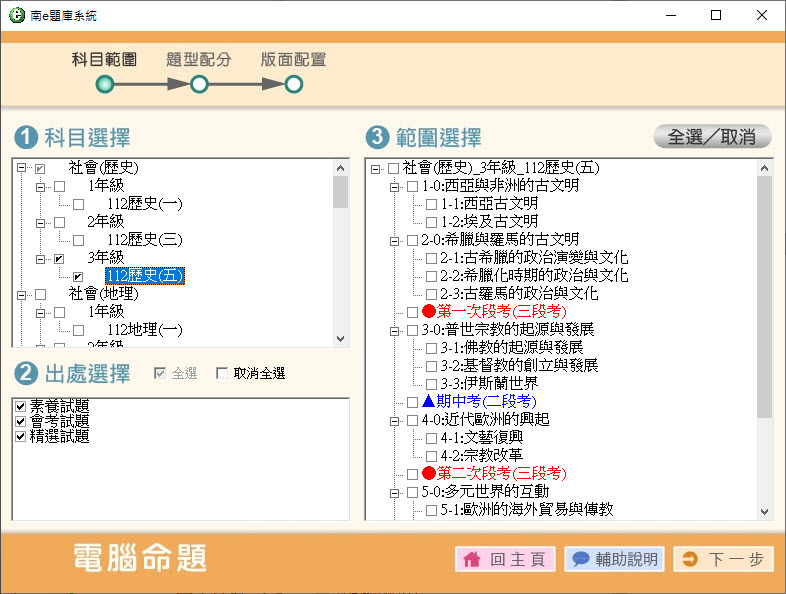Proceed with 下一步 button
786x594 pixels.
pyautogui.click(x=723, y=559)
